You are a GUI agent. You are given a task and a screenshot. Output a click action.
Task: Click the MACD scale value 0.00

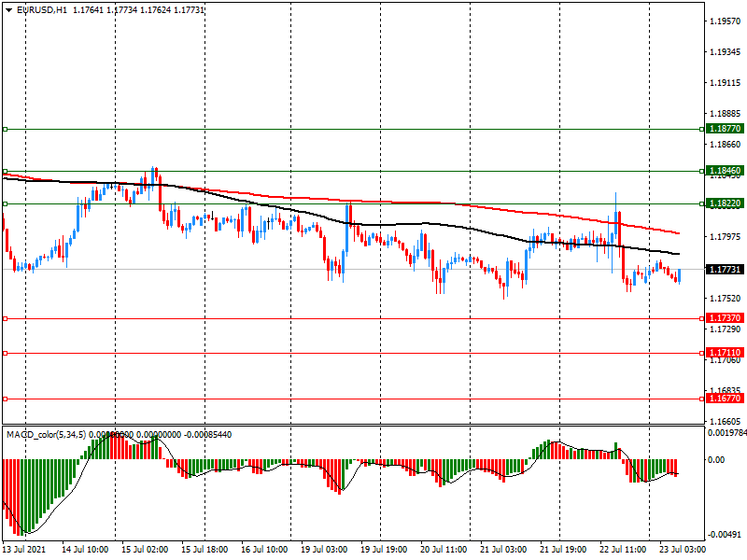[x=716, y=459]
